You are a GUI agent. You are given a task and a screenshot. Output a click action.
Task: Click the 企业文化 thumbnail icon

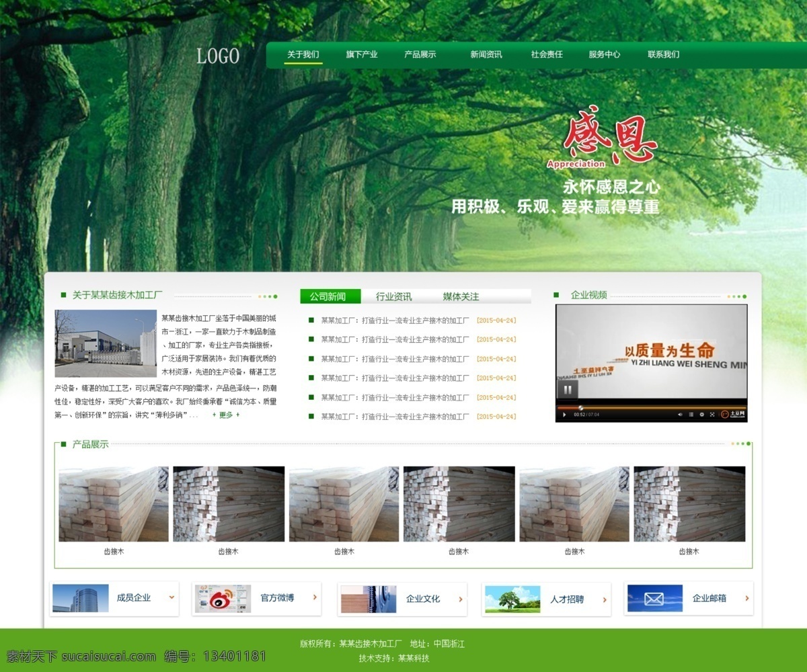tap(369, 599)
